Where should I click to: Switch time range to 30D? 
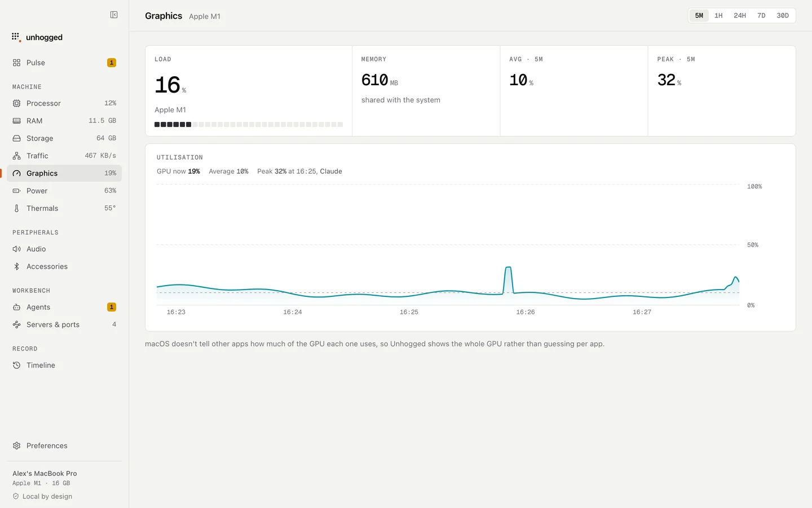(x=783, y=15)
